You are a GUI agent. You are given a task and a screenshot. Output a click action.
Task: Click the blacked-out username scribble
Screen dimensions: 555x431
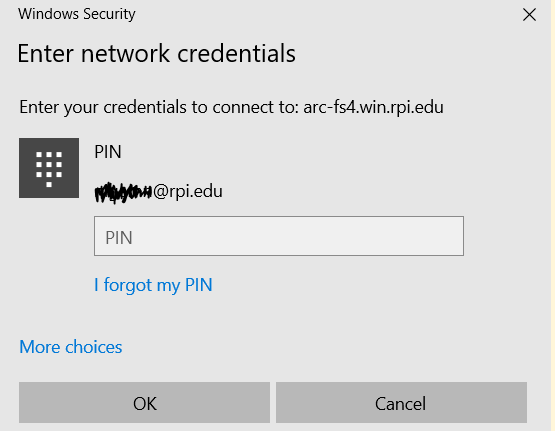[x=124, y=193]
